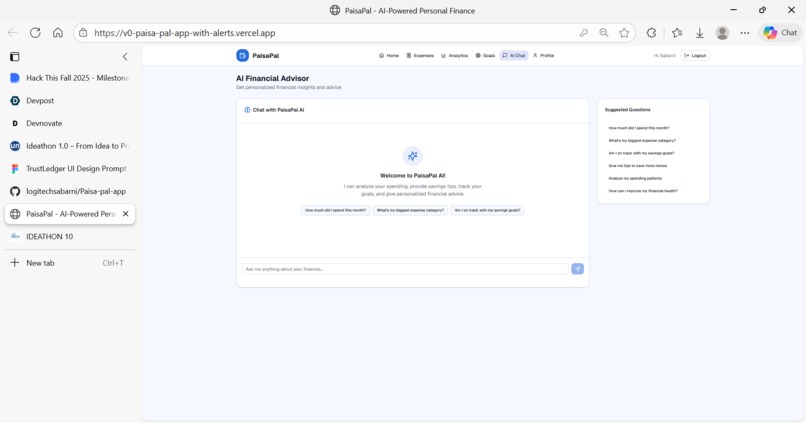
Task: Open the browser extensions icon
Action: pyautogui.click(x=651, y=33)
